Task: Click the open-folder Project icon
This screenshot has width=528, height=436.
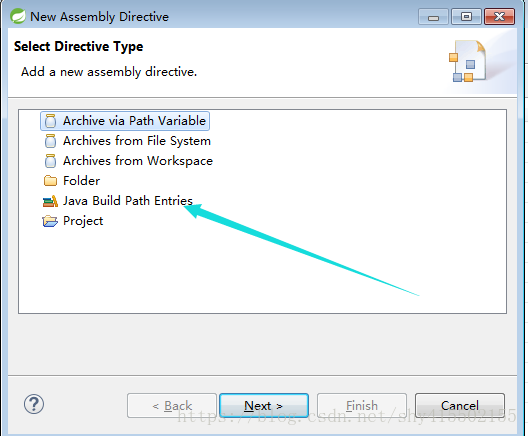Action: [x=50, y=221]
